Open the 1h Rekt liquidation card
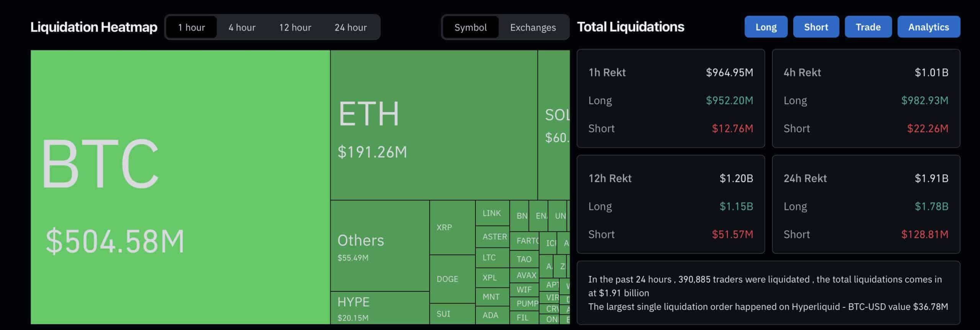Screen dimensions: 980x330 (x=671, y=98)
